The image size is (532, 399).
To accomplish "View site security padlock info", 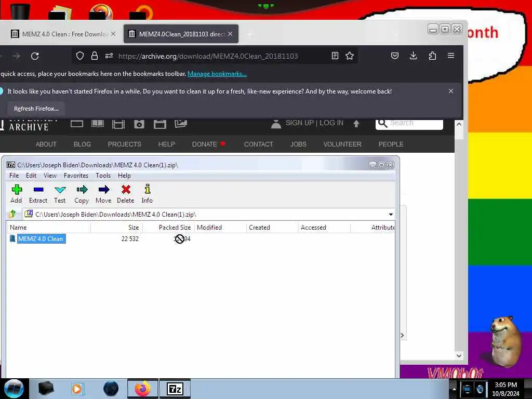I will point(95,56).
